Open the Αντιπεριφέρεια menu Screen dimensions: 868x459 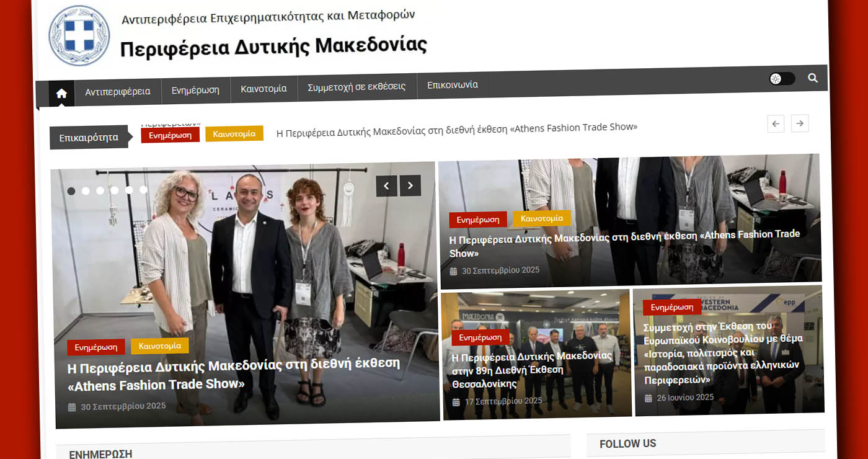click(x=118, y=92)
